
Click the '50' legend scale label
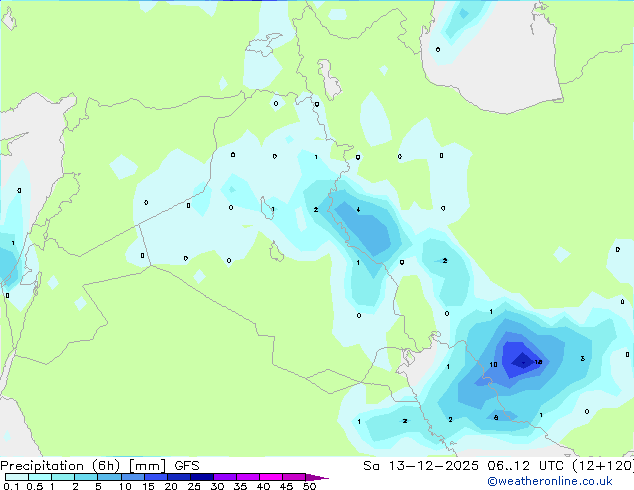tap(309, 486)
